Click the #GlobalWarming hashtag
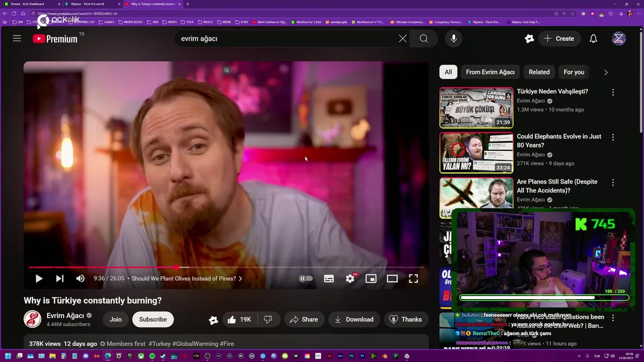 coord(195,344)
